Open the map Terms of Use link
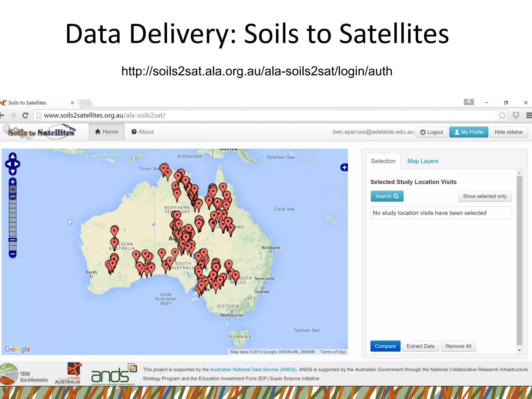 pyautogui.click(x=332, y=352)
